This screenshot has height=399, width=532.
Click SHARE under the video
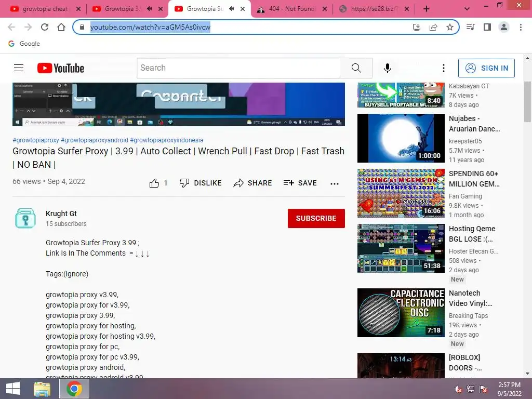[253, 183]
